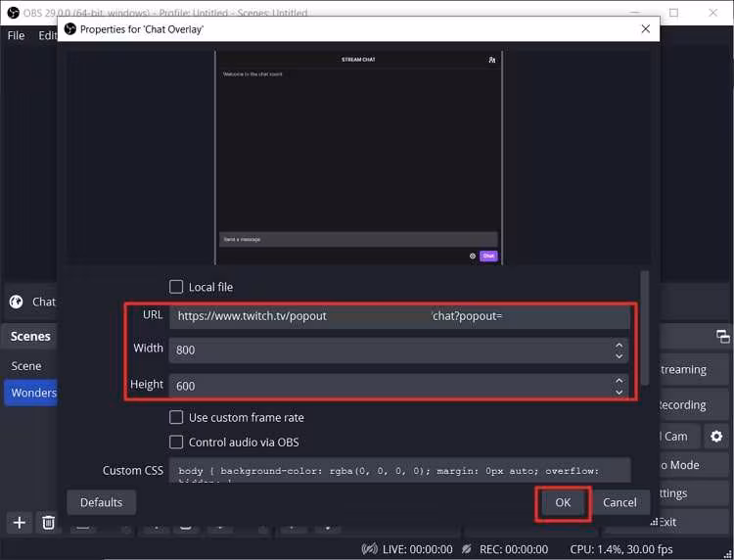Open Settings from OBS controls panel

pos(694,493)
